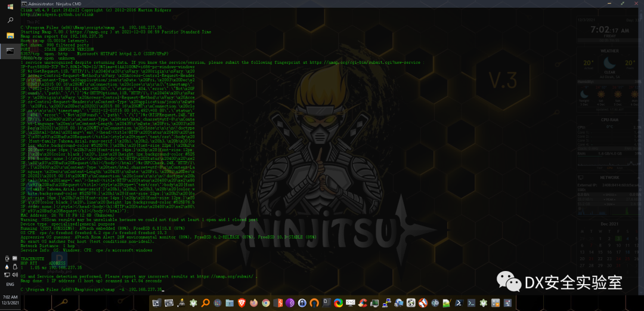Launch PowerShell from the dock
The image size is (644, 311).
pyautogui.click(x=459, y=303)
